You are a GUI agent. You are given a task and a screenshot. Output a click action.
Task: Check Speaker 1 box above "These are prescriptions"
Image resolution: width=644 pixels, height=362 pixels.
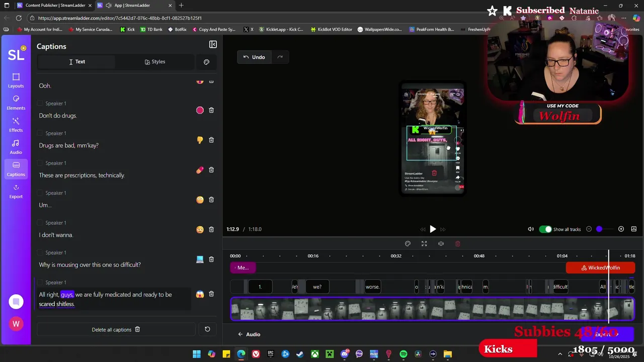[40, 163]
